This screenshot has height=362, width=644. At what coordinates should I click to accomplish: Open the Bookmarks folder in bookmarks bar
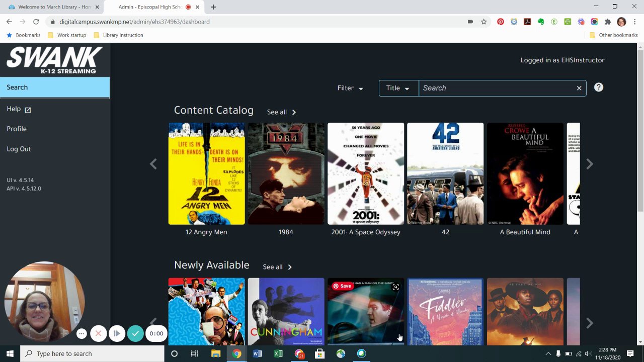click(23, 35)
